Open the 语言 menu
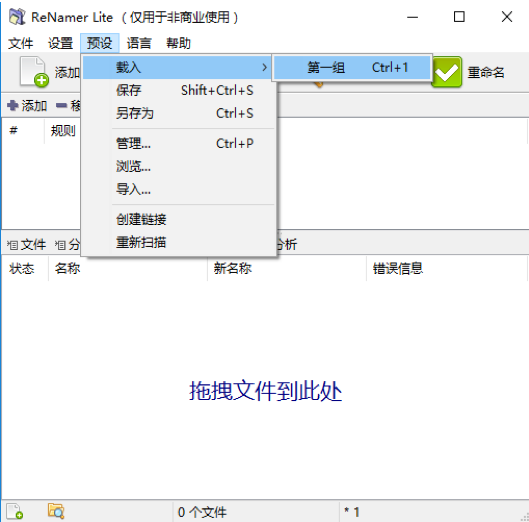This screenshot has height=522, width=529. [x=139, y=43]
